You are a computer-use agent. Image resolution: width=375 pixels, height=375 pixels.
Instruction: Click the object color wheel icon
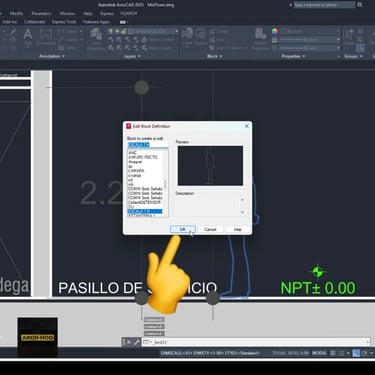[275, 32]
